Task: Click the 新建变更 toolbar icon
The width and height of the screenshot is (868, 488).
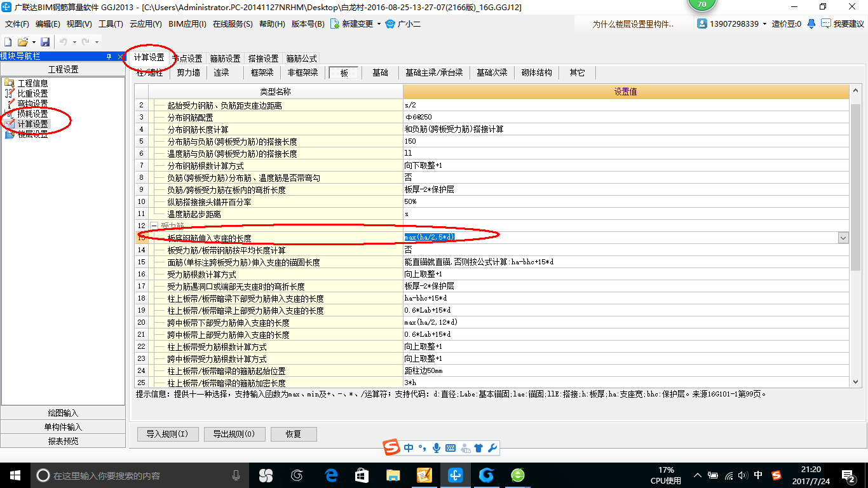Action: click(334, 24)
